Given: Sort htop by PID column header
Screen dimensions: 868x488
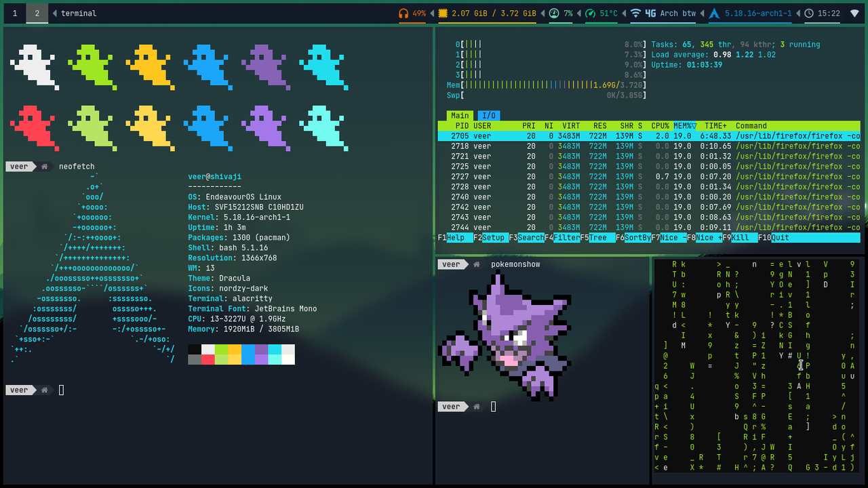Looking at the screenshot, I should pyautogui.click(x=462, y=126).
